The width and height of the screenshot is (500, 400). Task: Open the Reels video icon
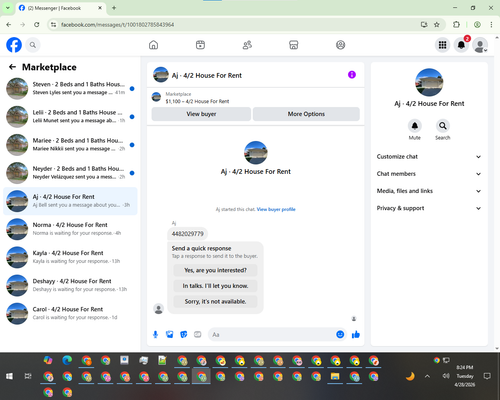tap(200, 45)
